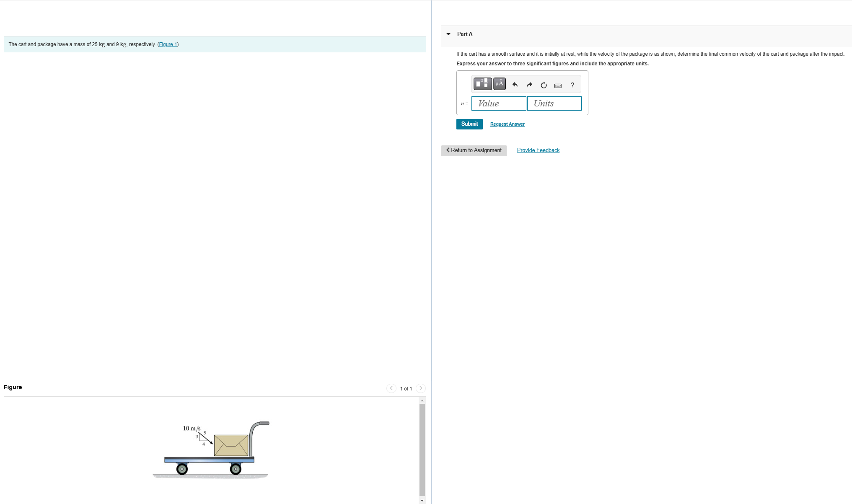Open the keyboard shortcuts icon
852x504 pixels.
coord(557,85)
